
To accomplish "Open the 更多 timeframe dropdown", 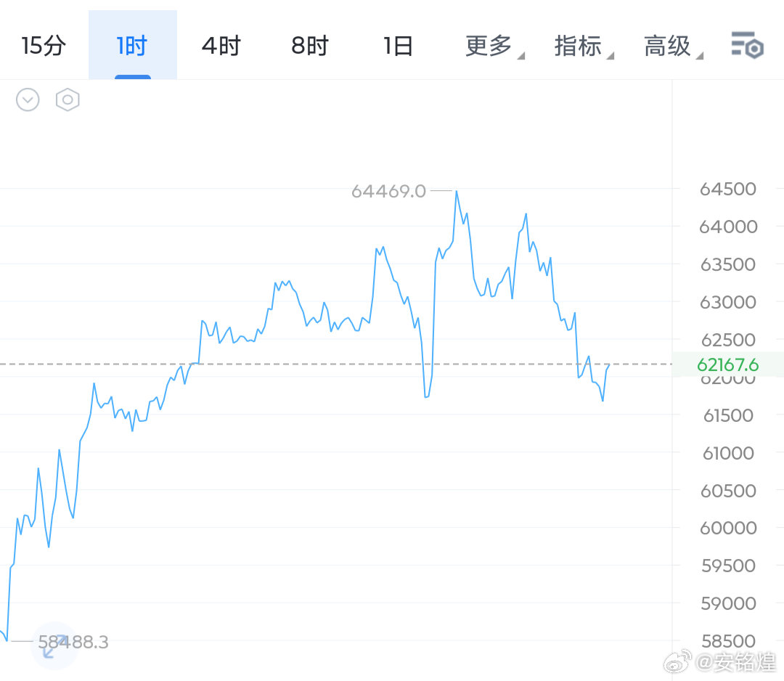I will tap(494, 46).
